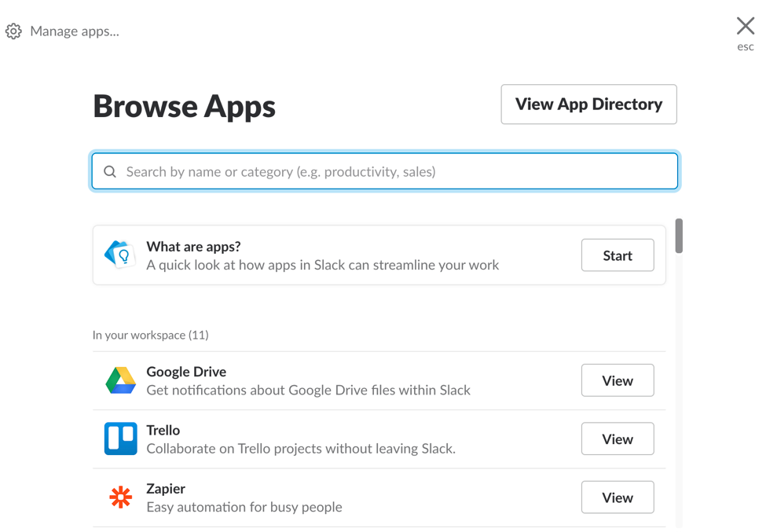Select the What are apps? title

[193, 247]
